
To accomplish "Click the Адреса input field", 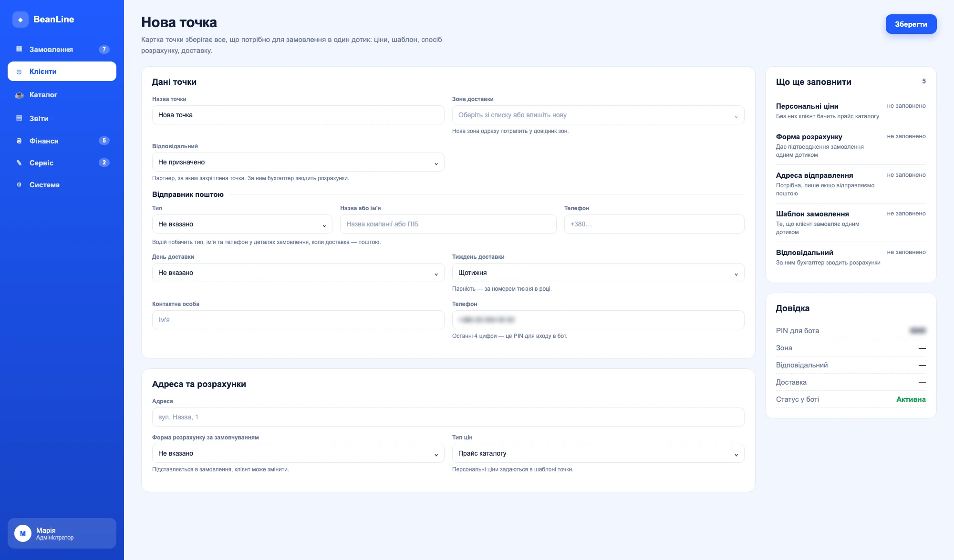I will tap(448, 417).
